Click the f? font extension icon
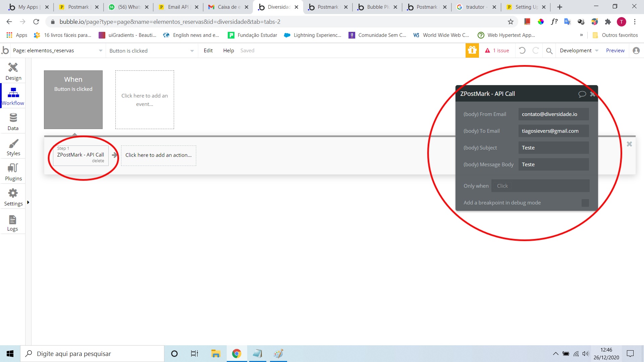This screenshot has width=644, height=362. (x=554, y=22)
